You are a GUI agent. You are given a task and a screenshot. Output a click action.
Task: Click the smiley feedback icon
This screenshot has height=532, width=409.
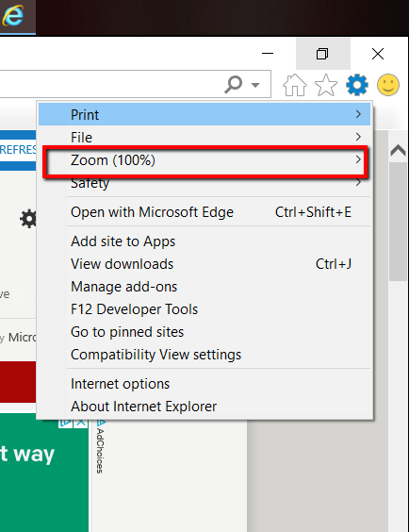(388, 85)
